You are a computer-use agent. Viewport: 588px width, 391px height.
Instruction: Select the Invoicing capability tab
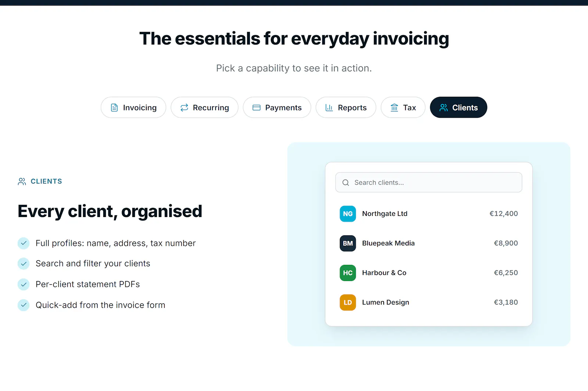133,107
